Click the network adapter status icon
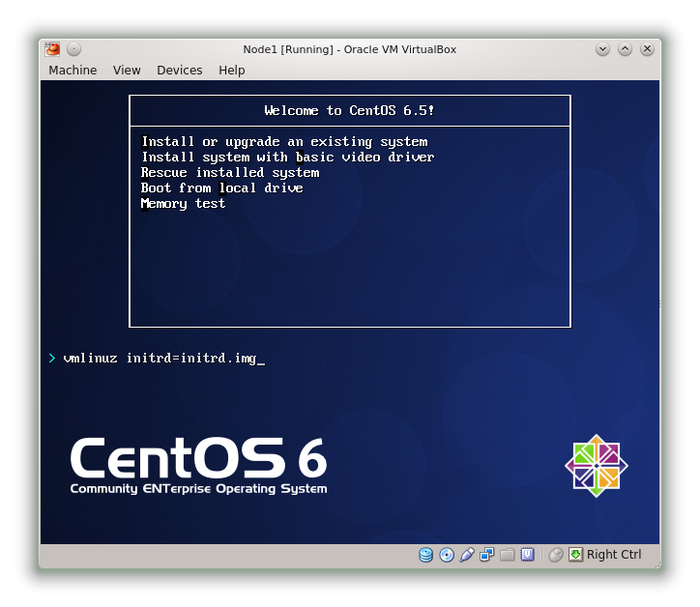This screenshot has width=700, height=607. click(487, 555)
